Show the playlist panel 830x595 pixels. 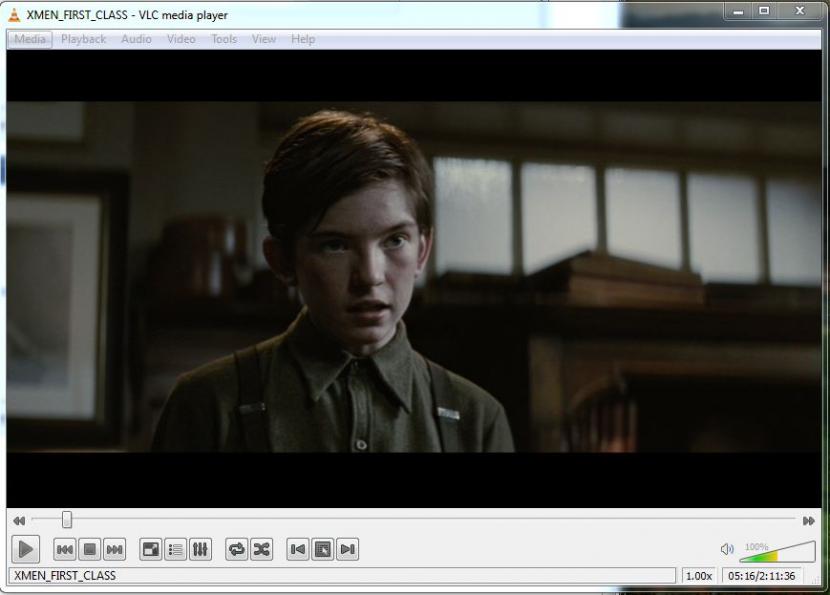pos(176,549)
